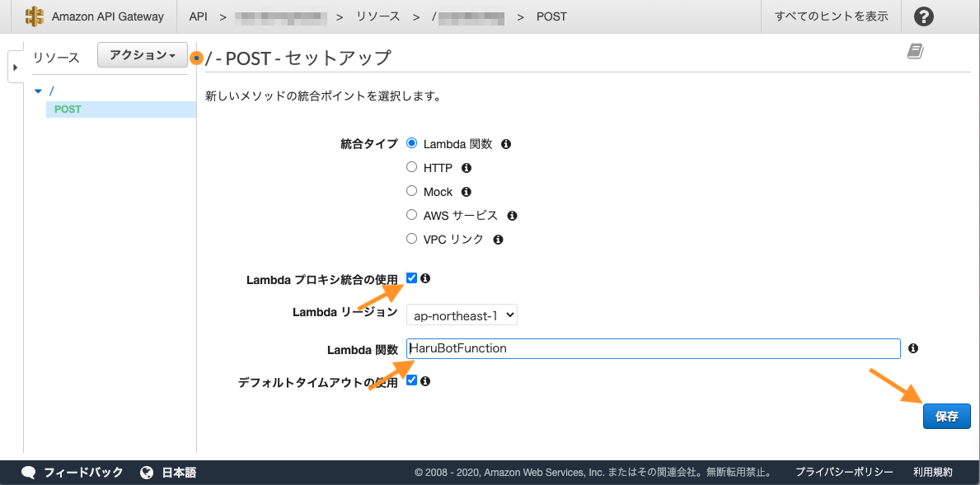Toggle Lambda プロキシ統合の使用 checkbox
Screen dimensions: 980x485
pyautogui.click(x=411, y=278)
